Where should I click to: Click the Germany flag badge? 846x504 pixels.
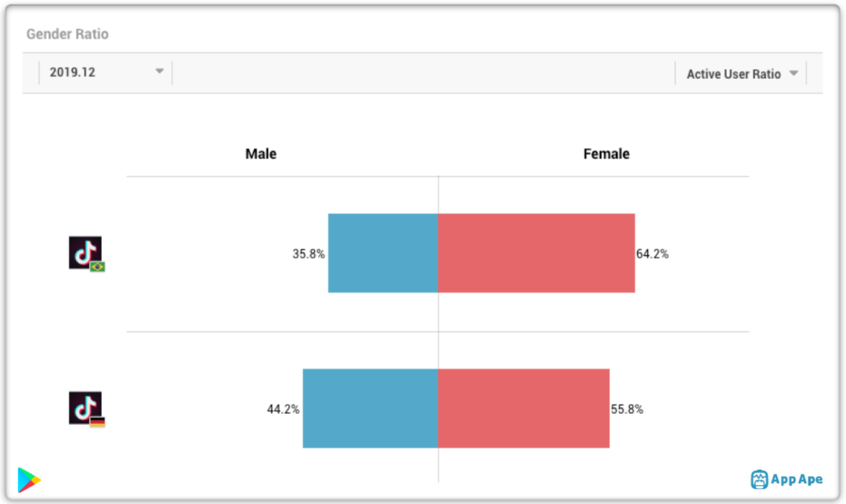[x=98, y=422]
